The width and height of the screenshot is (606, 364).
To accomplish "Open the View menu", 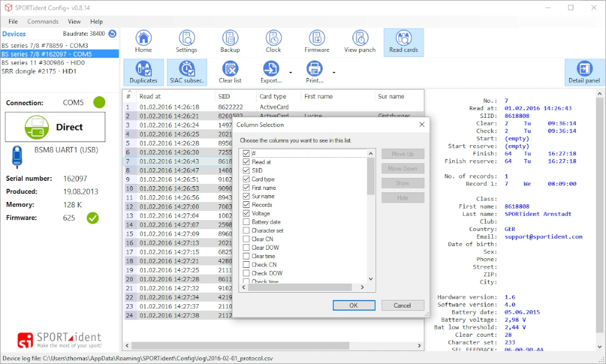I will point(74,21).
